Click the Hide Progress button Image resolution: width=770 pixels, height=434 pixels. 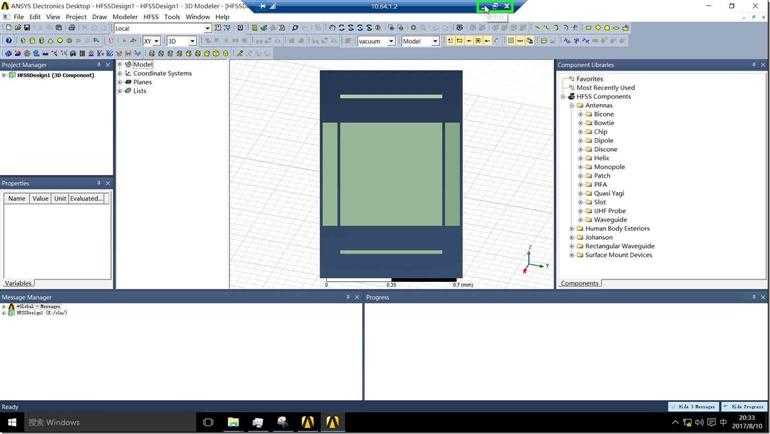coord(744,407)
